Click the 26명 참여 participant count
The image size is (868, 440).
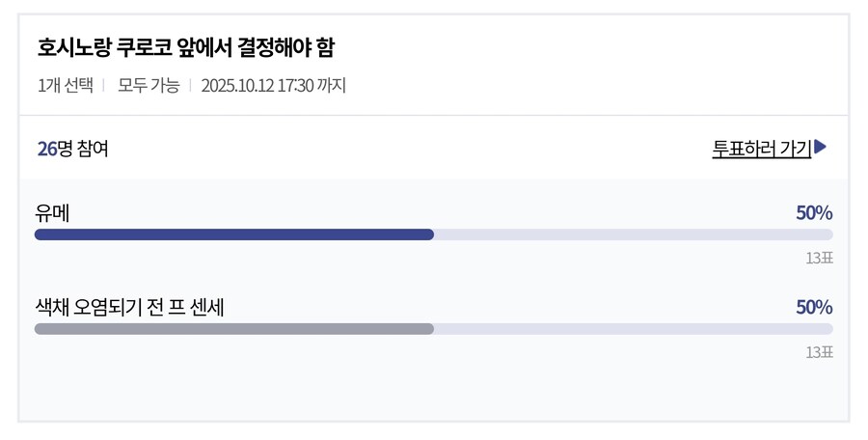tap(72, 149)
